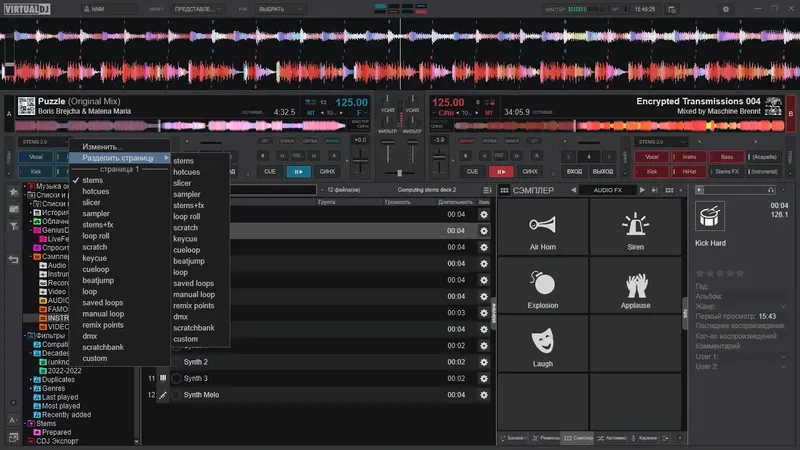
Task: Select the previous sampler bank arrow before AUDIO FX
Action: pos(573,190)
